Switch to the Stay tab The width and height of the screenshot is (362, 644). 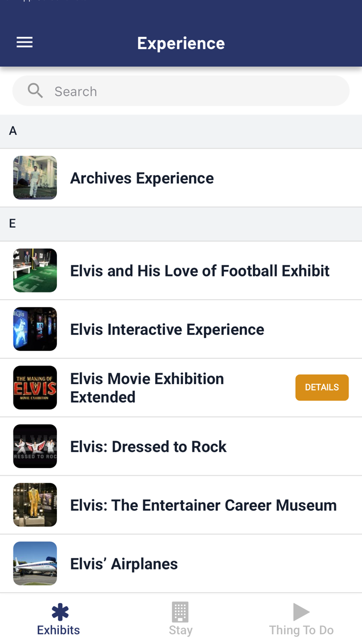180,619
